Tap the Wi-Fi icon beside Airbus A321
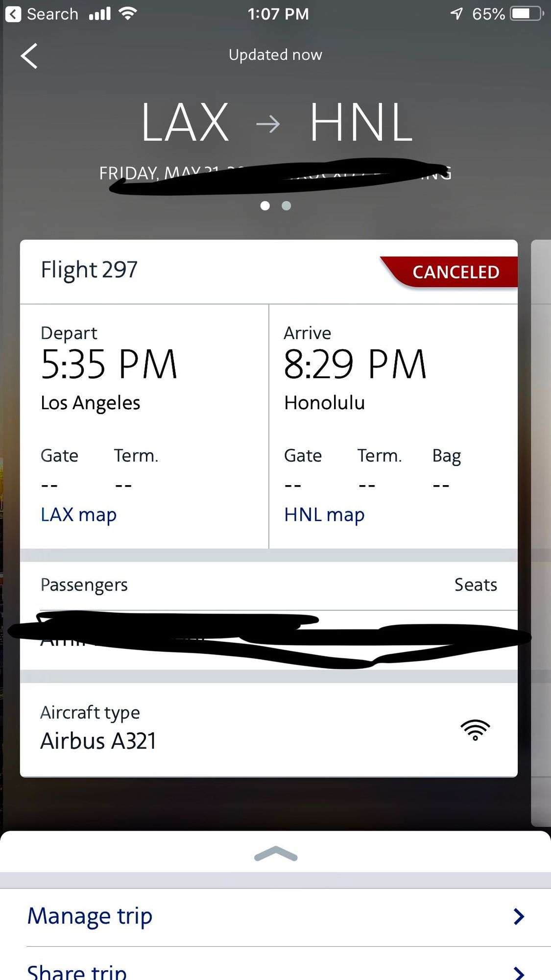The height and width of the screenshot is (980, 551). [x=475, y=730]
